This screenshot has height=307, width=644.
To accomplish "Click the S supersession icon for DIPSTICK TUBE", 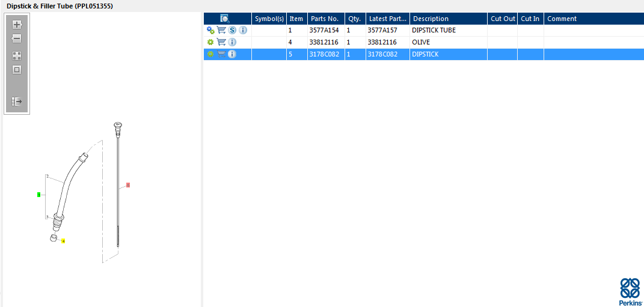I will pyautogui.click(x=232, y=30).
